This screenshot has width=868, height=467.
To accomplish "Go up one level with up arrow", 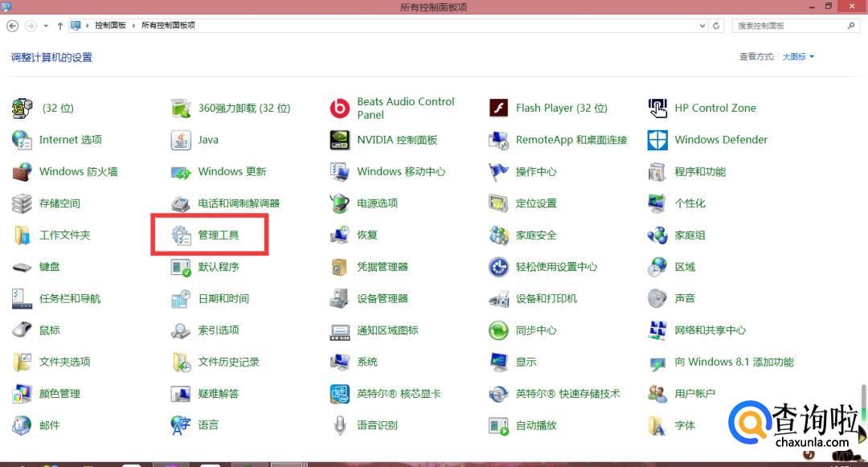I will (x=59, y=26).
